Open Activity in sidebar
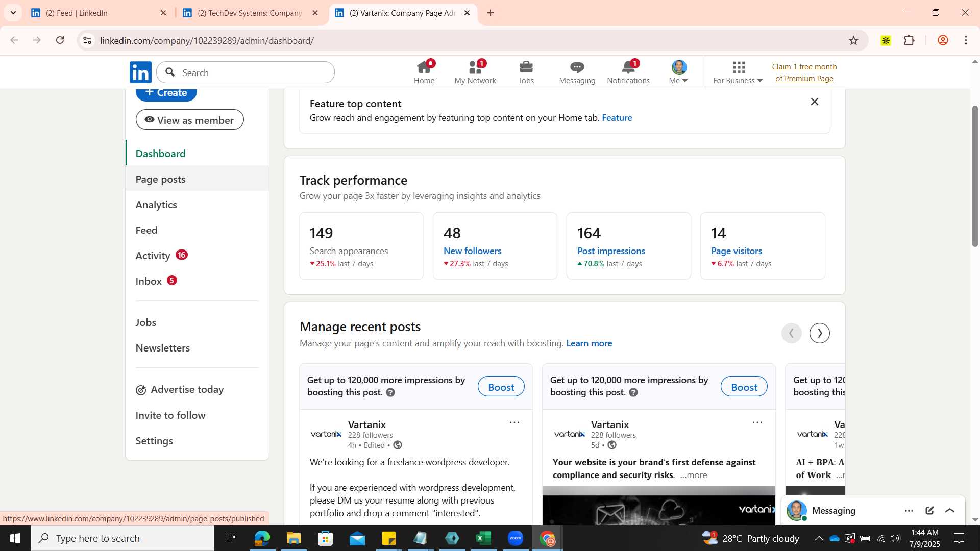980x551 pixels. (197, 256)
